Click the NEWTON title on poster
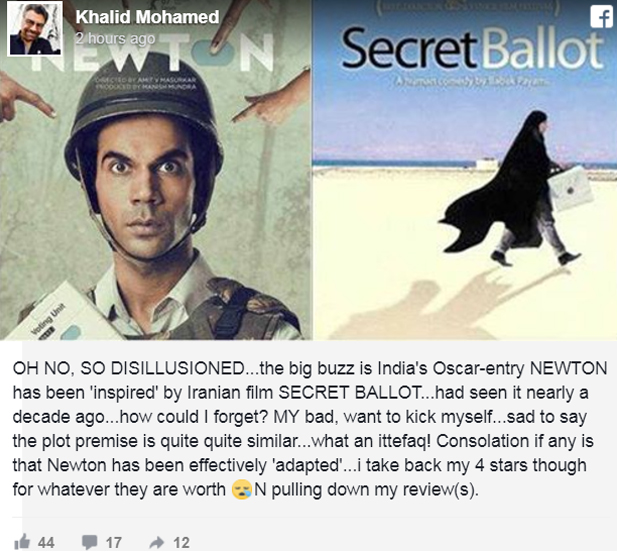 pyautogui.click(x=155, y=53)
